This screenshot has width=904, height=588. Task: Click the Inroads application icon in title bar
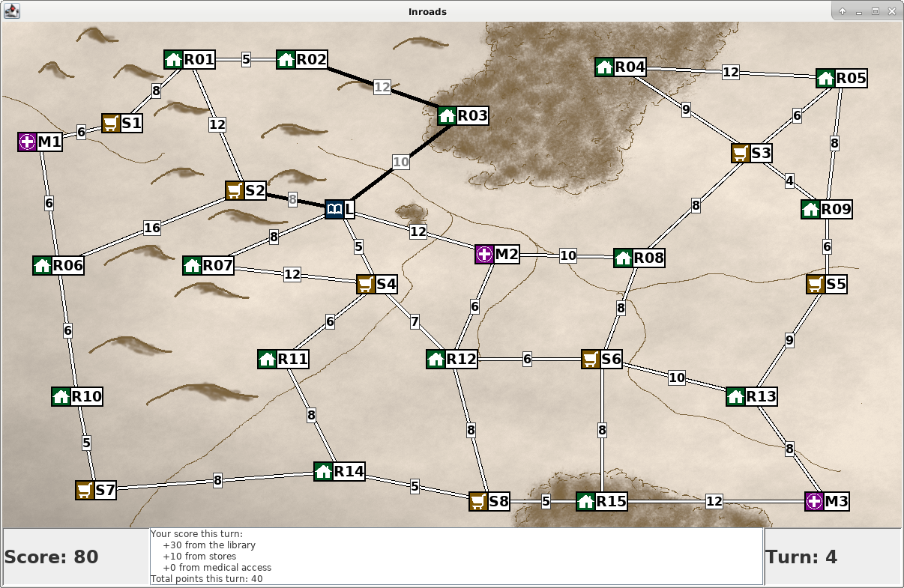pos(12,11)
